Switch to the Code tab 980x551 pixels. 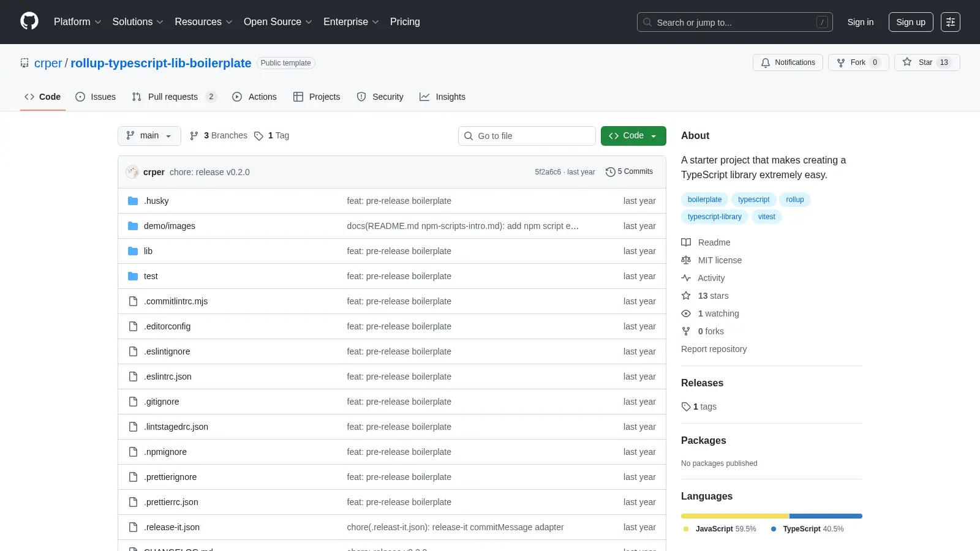tap(43, 97)
